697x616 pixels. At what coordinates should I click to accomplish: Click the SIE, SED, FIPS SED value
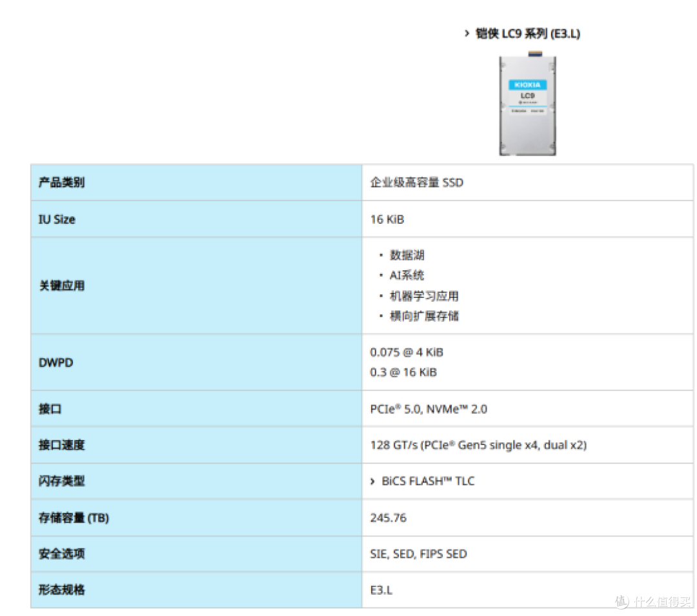click(x=418, y=554)
